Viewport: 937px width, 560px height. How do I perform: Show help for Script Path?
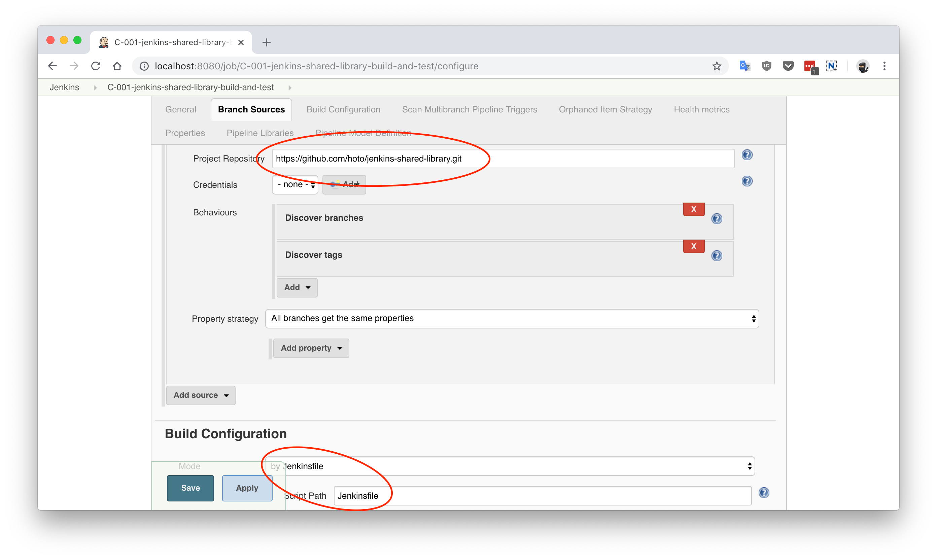click(764, 493)
